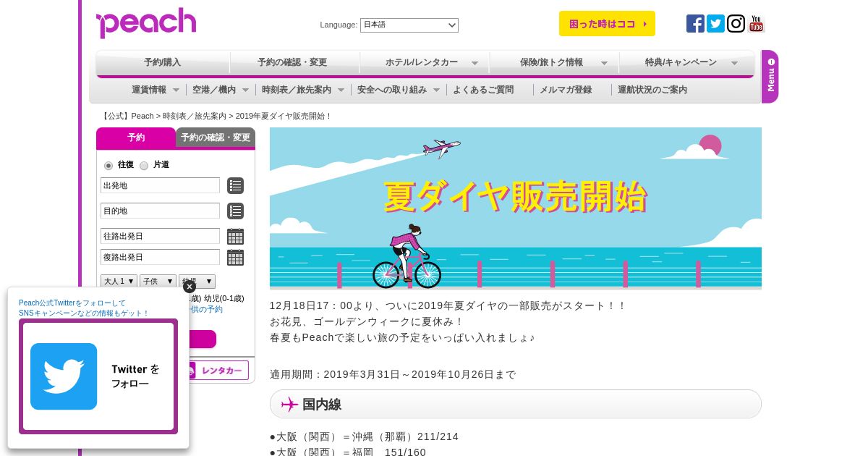868x456 pixels.
Task: Open 運航状況のご案内 menu item
Action: pyautogui.click(x=652, y=90)
